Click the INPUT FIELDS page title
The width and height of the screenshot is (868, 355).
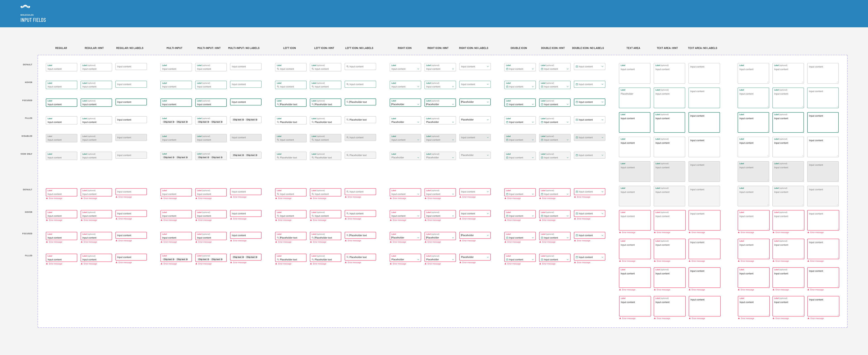coord(33,20)
